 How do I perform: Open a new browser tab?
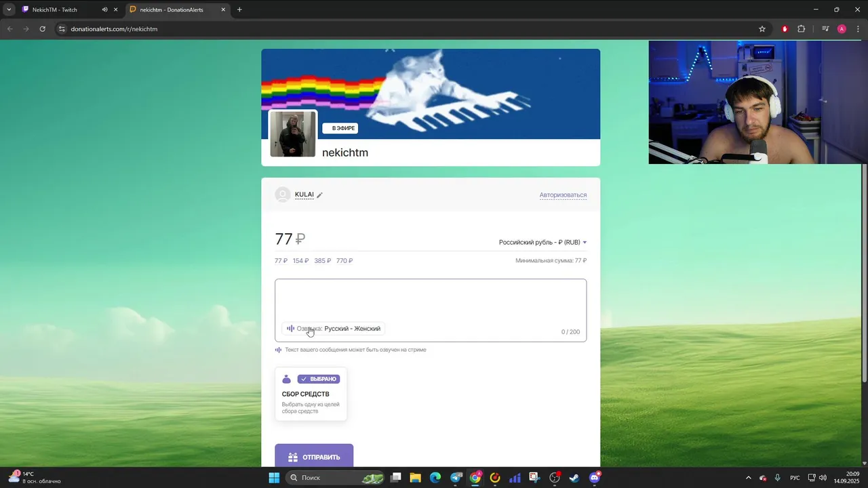click(239, 9)
